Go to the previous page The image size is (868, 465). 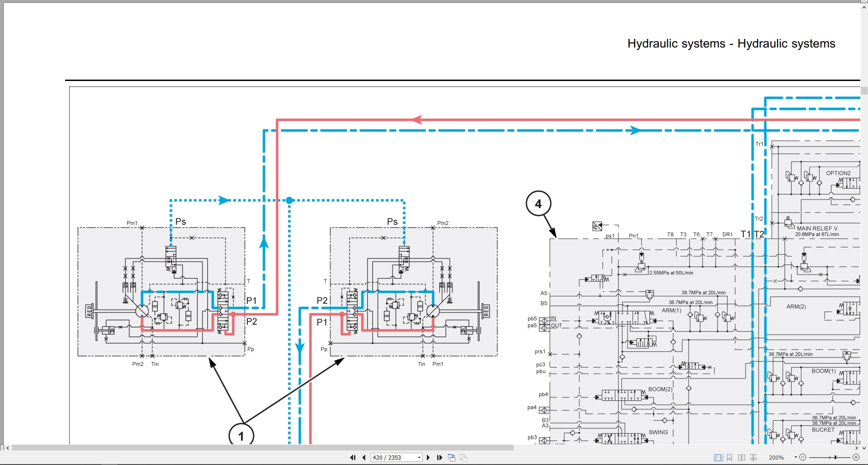pyautogui.click(x=364, y=457)
